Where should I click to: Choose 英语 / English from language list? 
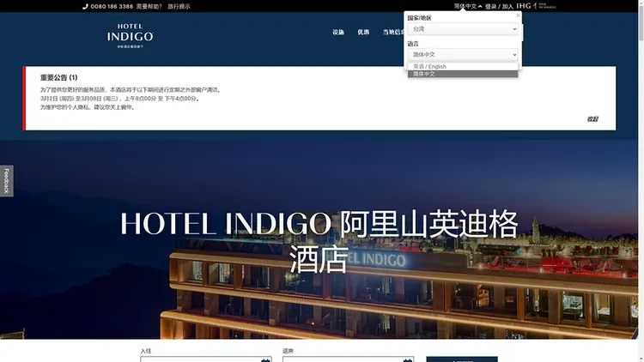[x=463, y=67]
